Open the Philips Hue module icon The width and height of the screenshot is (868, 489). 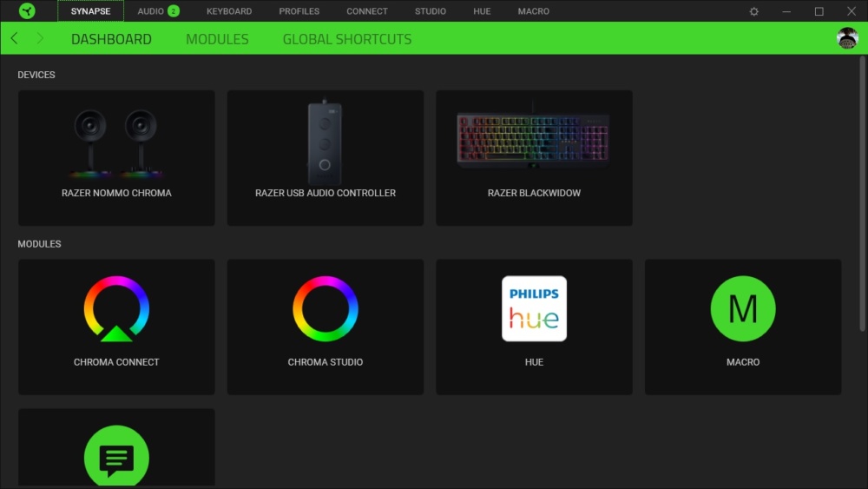click(x=534, y=308)
